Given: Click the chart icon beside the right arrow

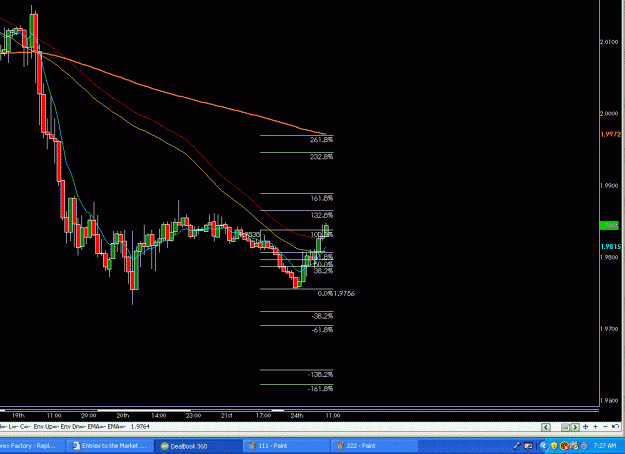Looking at the screenshot, I should [566, 427].
